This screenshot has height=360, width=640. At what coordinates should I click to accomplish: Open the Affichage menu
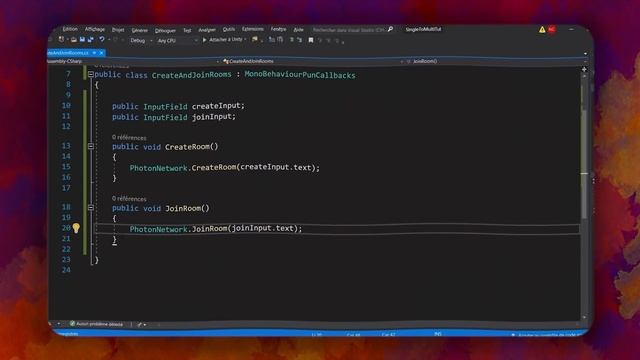click(95, 29)
